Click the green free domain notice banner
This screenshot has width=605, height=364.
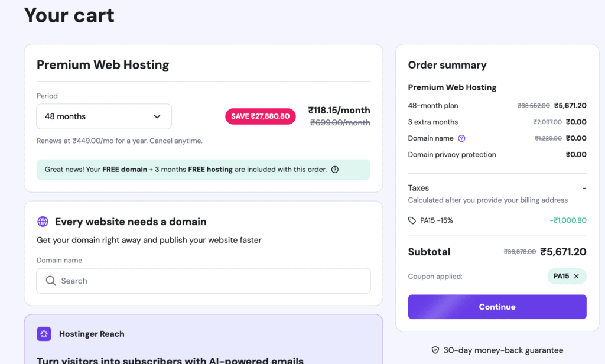[x=203, y=170]
